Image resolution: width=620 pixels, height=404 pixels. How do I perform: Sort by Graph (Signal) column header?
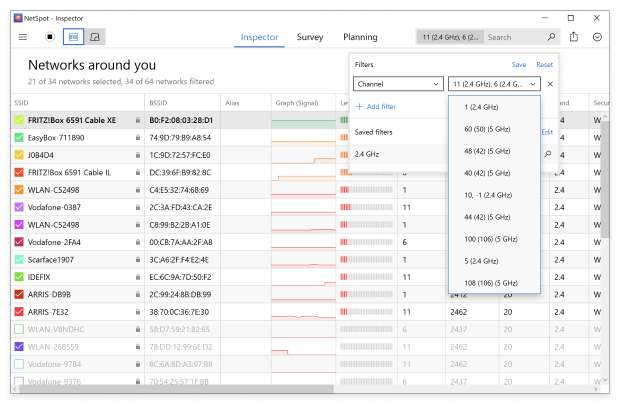(x=297, y=103)
